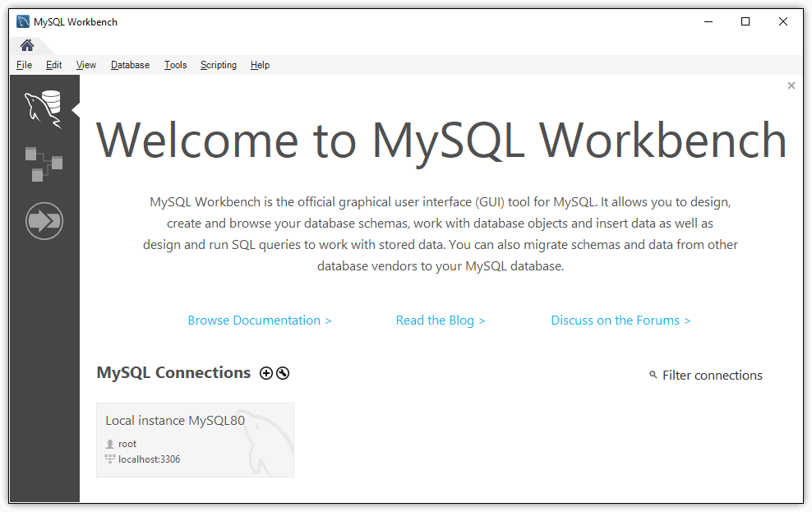Open the Edit menu

tap(54, 65)
